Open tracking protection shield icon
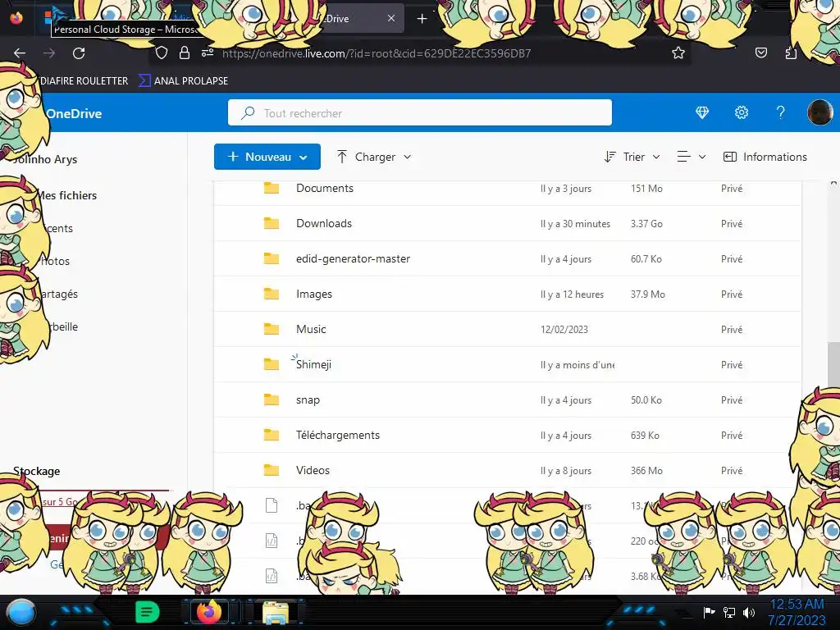Image resolution: width=840 pixels, height=630 pixels. pyautogui.click(x=162, y=52)
